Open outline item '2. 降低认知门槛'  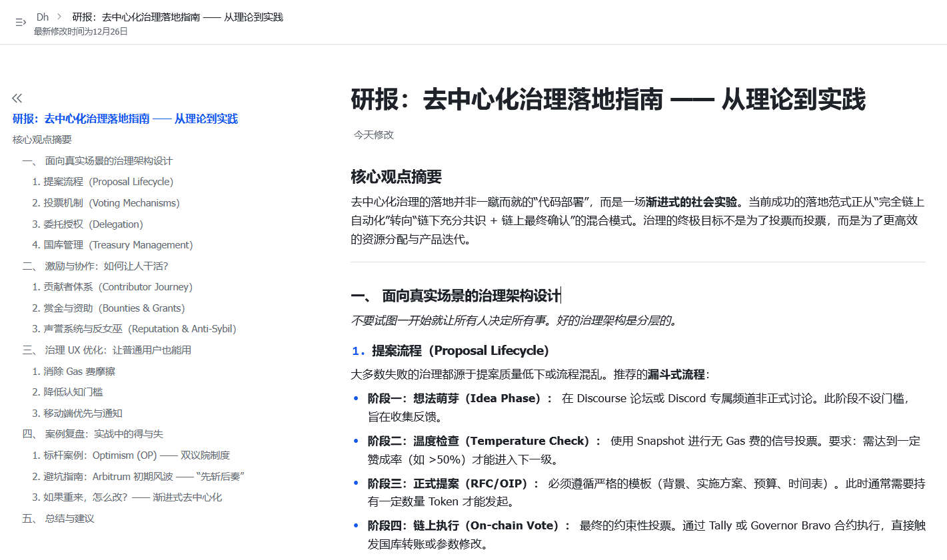click(x=67, y=392)
